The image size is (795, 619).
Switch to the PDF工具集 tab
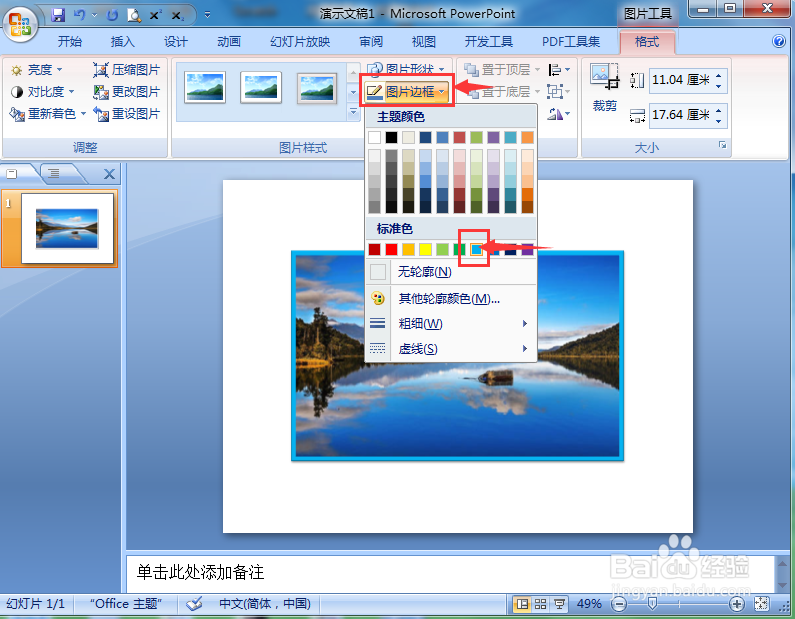(x=571, y=42)
